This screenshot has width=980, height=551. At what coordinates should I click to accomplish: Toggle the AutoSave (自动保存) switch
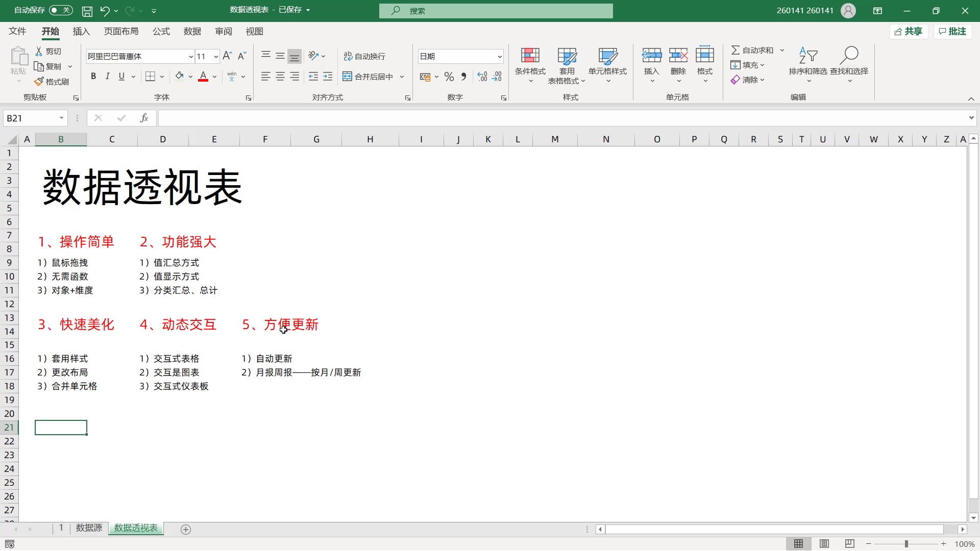61,10
